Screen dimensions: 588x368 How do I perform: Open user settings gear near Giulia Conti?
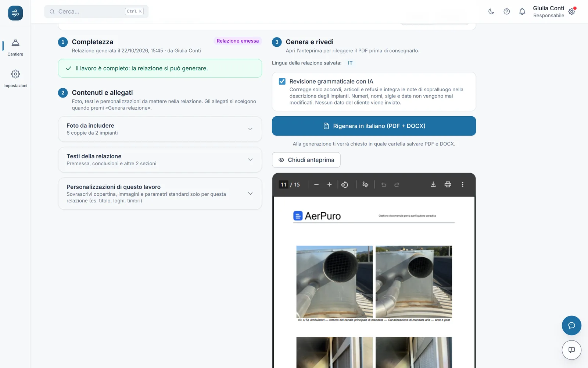(x=572, y=11)
